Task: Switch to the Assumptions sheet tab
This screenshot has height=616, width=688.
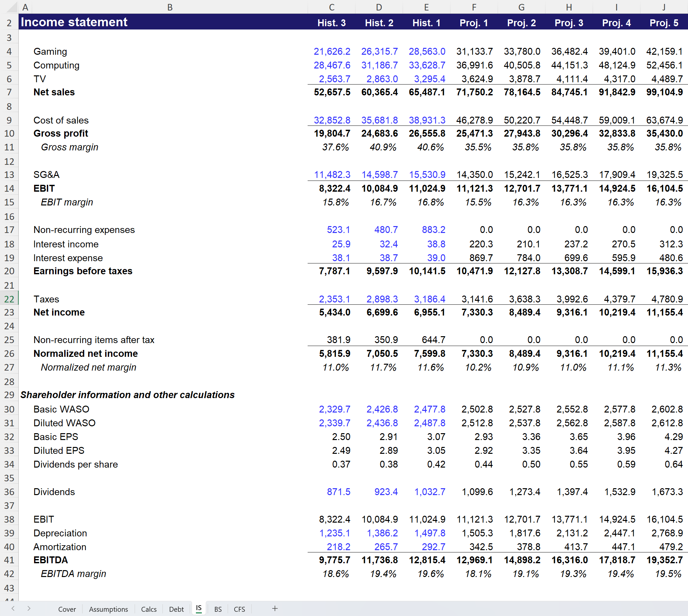Action: [108, 609]
